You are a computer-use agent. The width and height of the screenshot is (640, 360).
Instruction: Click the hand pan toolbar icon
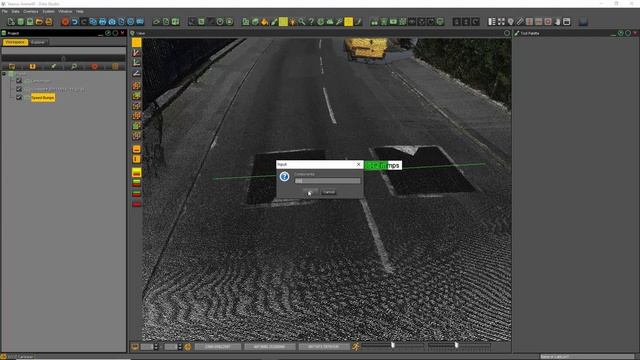click(558, 22)
